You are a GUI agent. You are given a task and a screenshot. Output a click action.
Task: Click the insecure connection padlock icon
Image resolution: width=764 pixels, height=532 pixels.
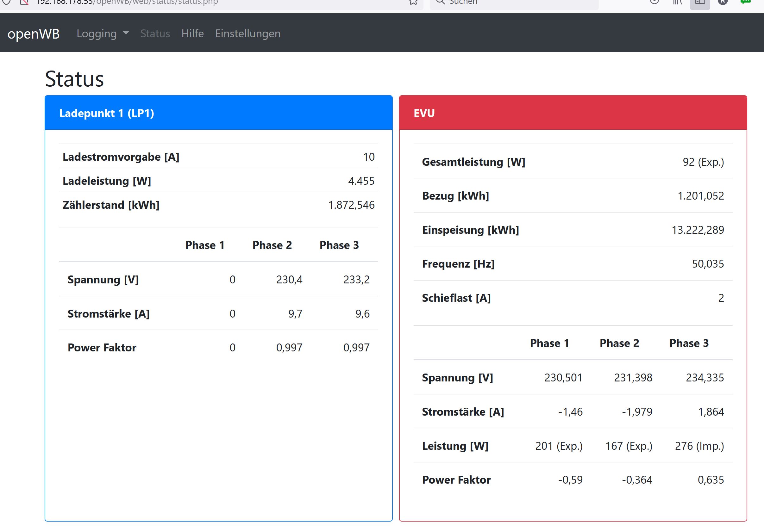[24, 2]
